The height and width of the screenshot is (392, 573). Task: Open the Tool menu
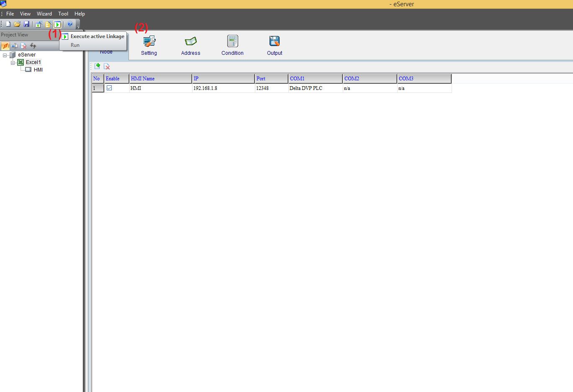[63, 14]
